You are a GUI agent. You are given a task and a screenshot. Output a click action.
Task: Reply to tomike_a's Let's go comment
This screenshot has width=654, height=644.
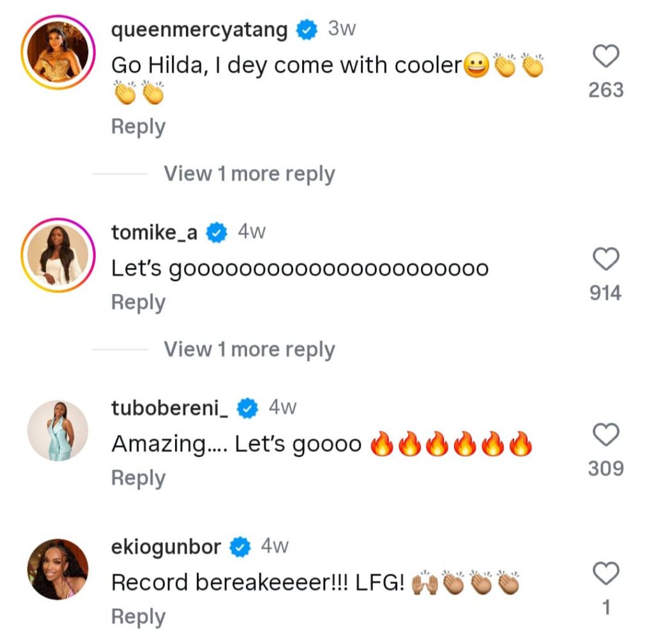coord(138,302)
